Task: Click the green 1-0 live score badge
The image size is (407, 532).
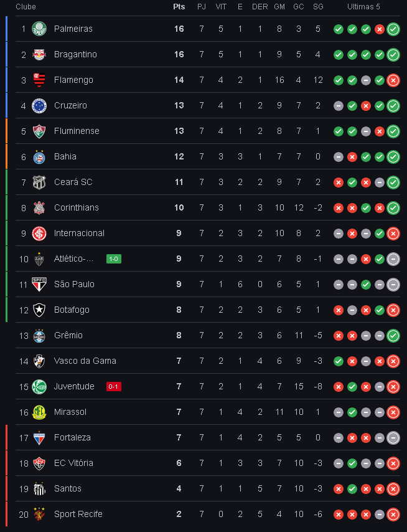Action: 114,259
